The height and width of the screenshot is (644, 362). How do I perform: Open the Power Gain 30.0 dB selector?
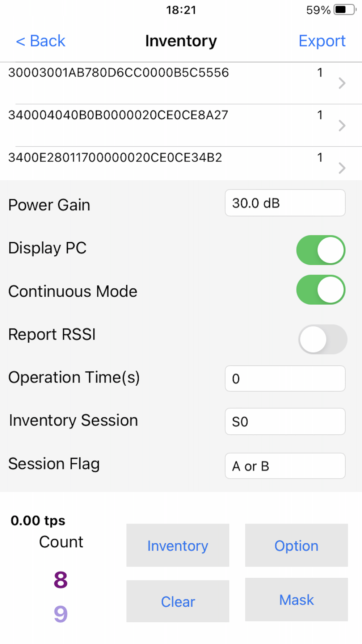(285, 203)
